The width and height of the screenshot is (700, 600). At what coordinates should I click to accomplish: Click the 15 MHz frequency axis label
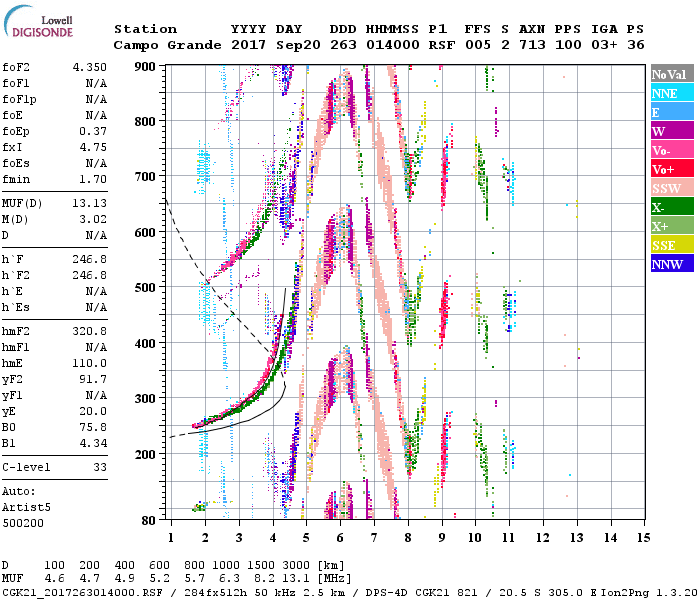(x=643, y=538)
